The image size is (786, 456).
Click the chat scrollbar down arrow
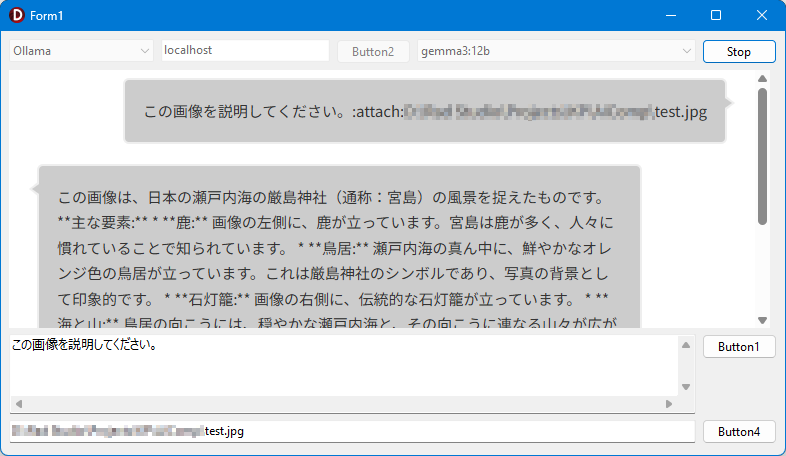pos(762,320)
